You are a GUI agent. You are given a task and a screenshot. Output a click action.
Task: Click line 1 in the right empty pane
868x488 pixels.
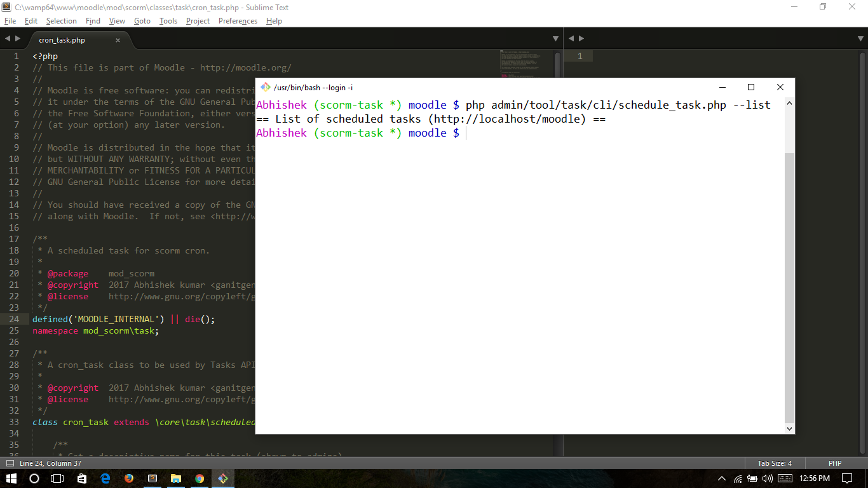point(580,56)
